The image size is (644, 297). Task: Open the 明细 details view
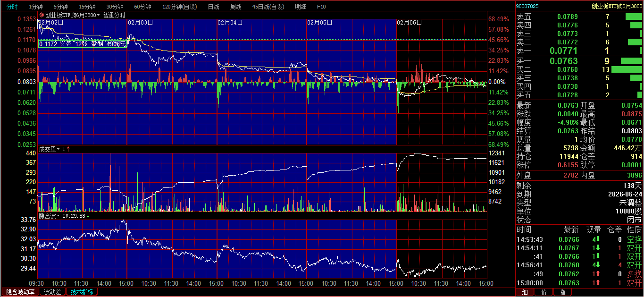(x=301, y=7)
